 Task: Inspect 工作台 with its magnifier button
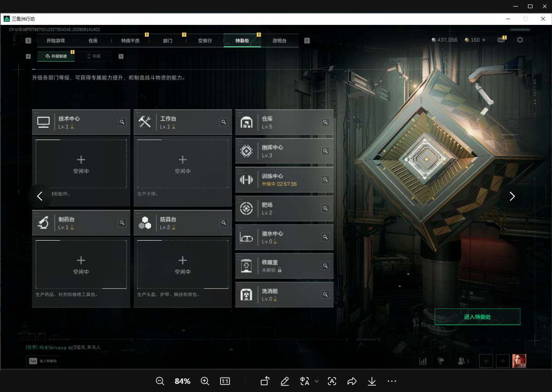coord(224,122)
